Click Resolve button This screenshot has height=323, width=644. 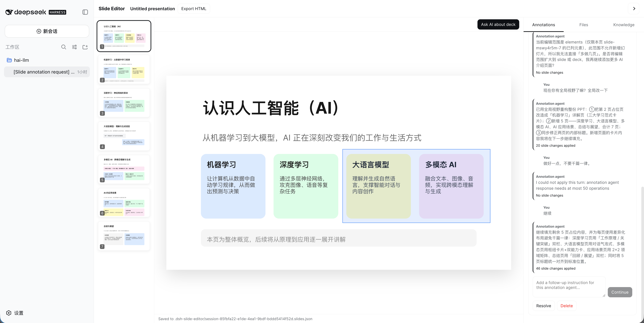[544, 306]
